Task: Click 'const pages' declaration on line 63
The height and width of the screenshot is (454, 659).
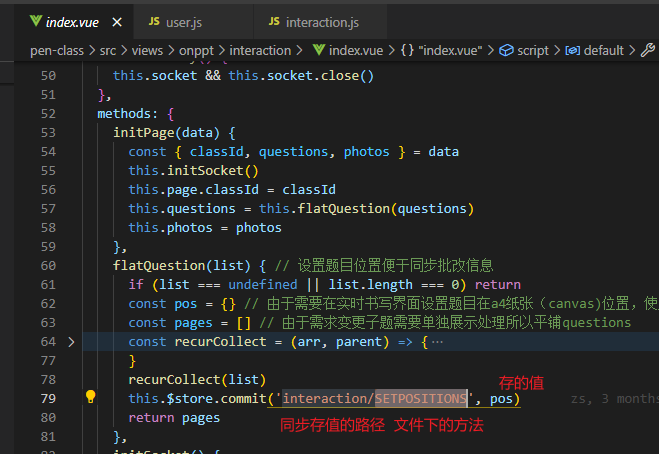Action: tap(170, 323)
